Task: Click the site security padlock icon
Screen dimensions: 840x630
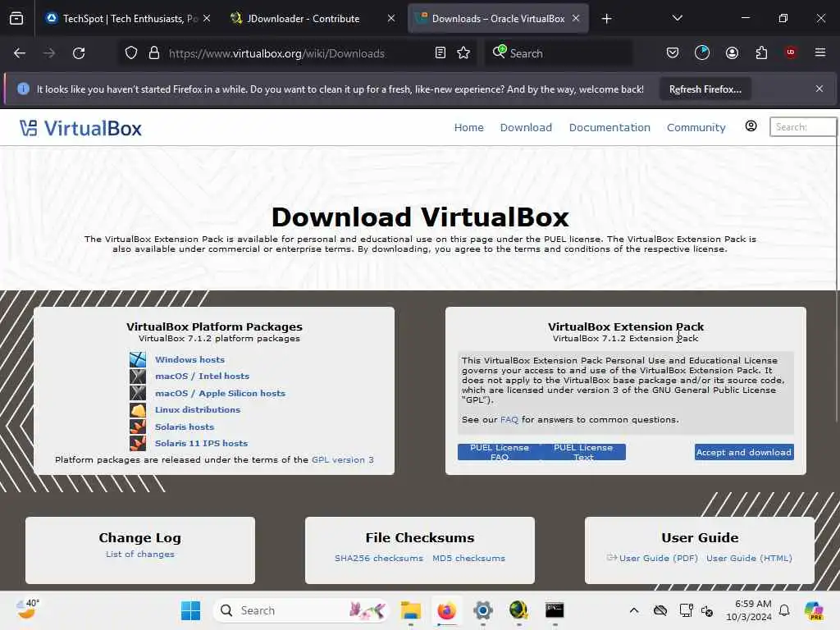Action: pyautogui.click(x=154, y=53)
